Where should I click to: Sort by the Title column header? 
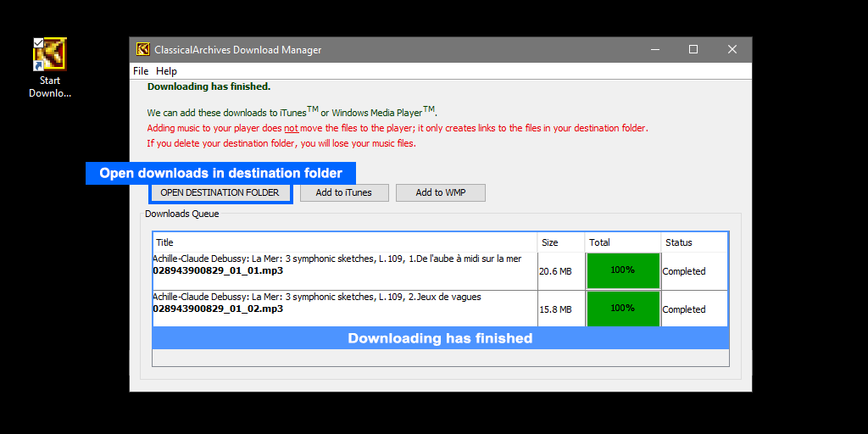(344, 242)
